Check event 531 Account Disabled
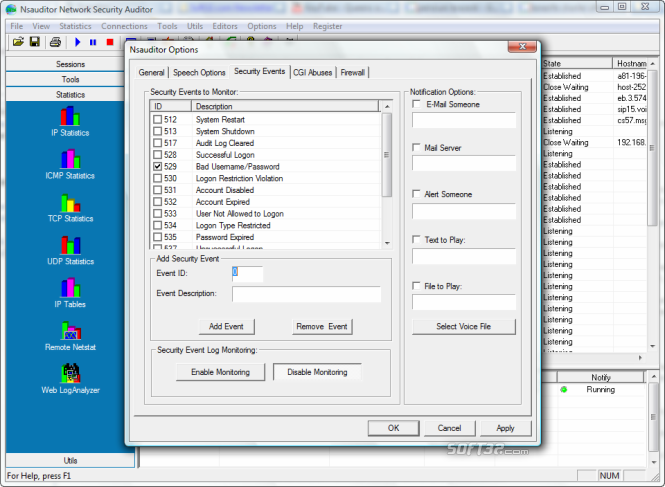 click(x=157, y=190)
